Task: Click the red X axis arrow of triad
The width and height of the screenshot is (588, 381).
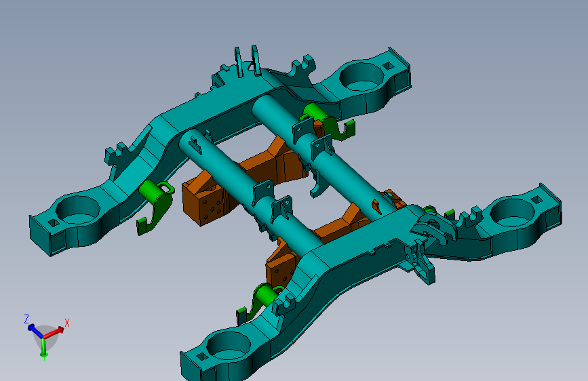Action: tap(54, 332)
